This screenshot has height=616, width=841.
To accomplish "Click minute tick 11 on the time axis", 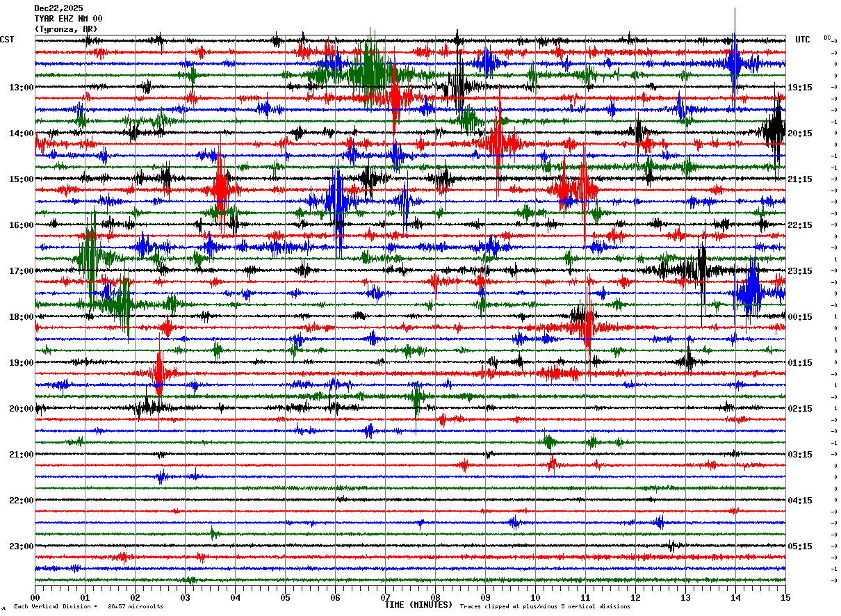I will [x=585, y=597].
